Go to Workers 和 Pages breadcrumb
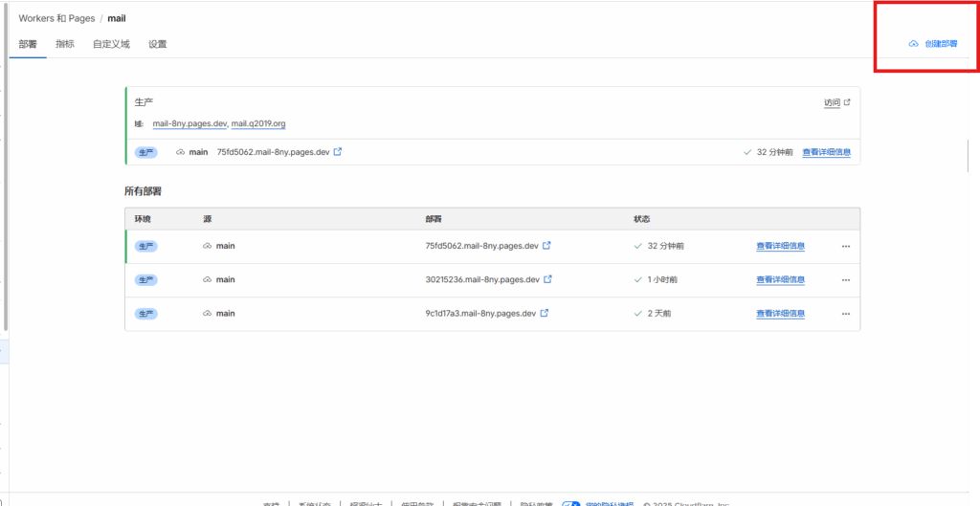Image resolution: width=980 pixels, height=506 pixels. click(x=56, y=18)
